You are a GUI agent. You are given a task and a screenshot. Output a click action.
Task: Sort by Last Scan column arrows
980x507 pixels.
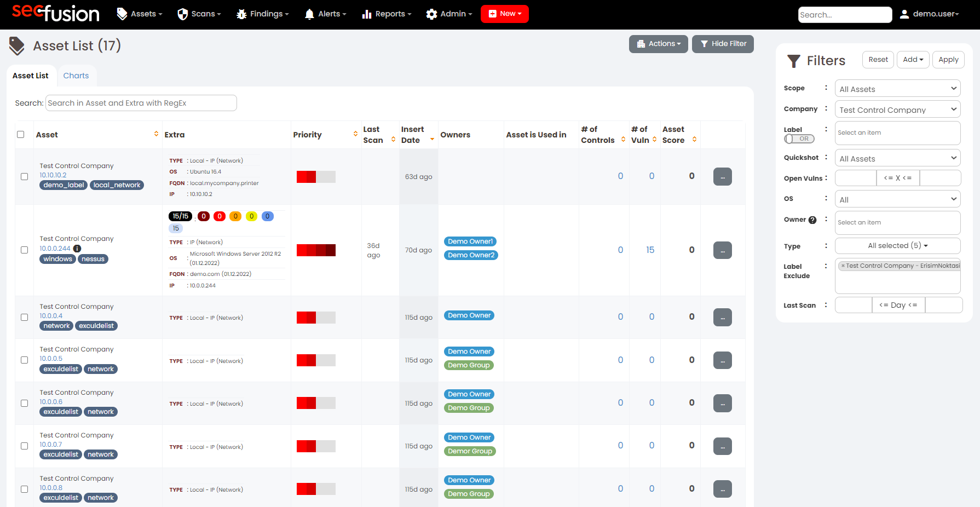tap(393, 139)
